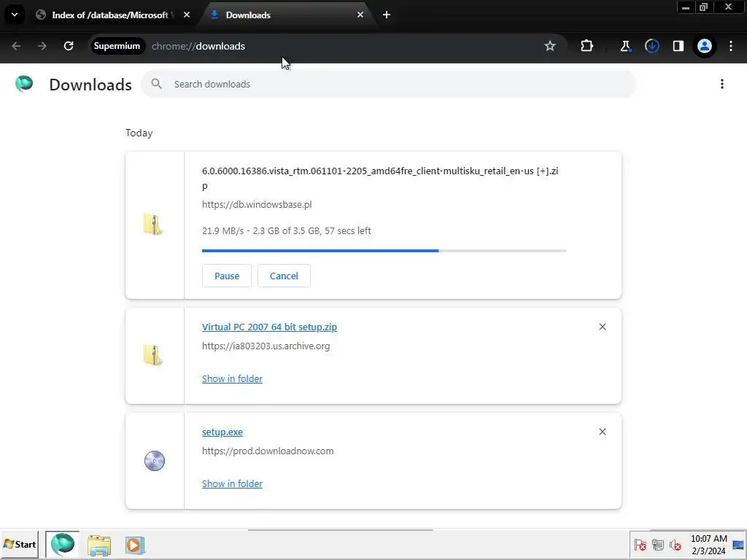Viewport: 747px width, 560px height.
Task: Show Virtual PC zip in folder
Action: click(232, 378)
